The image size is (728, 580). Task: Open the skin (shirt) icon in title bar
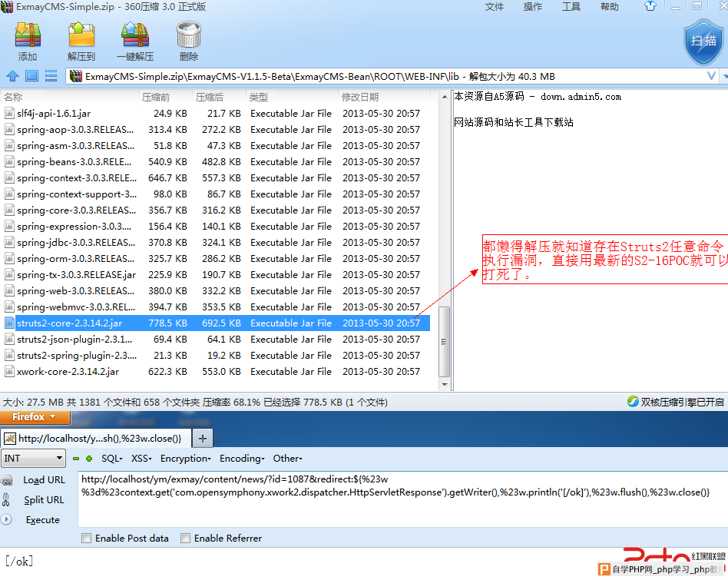coord(650,6)
